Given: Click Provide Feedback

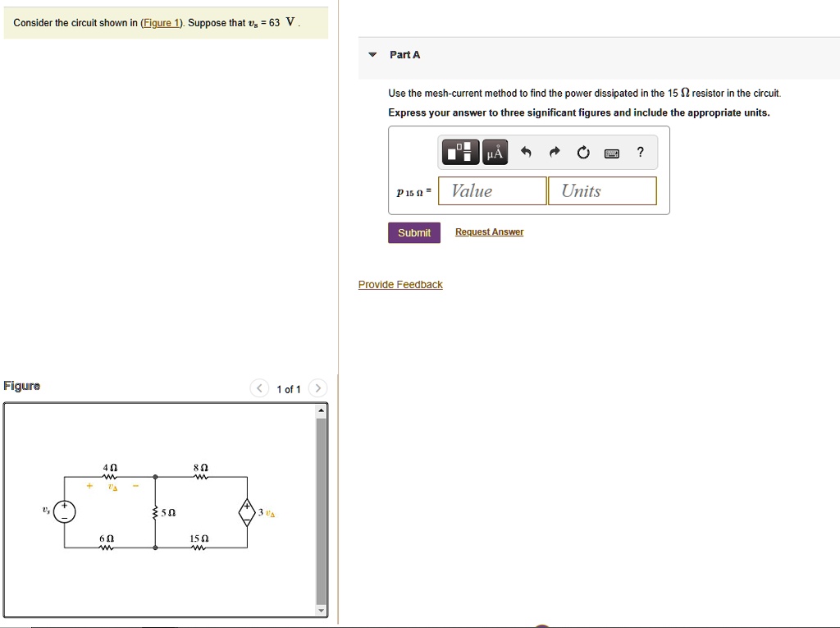Looking at the screenshot, I should [x=400, y=284].
